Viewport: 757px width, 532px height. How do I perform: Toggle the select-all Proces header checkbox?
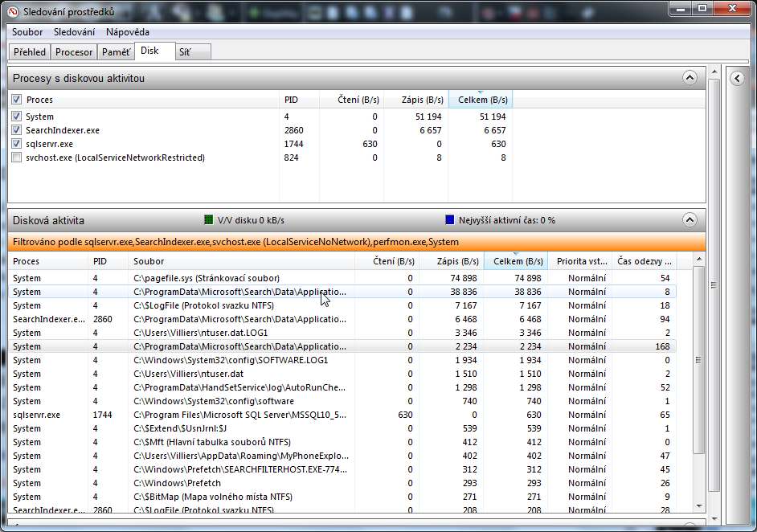click(x=17, y=100)
